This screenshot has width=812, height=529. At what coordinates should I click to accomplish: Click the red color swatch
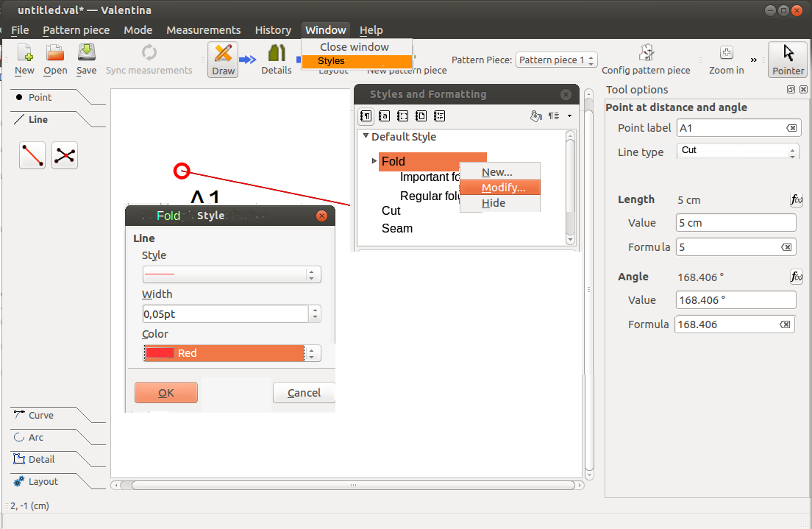(x=160, y=353)
